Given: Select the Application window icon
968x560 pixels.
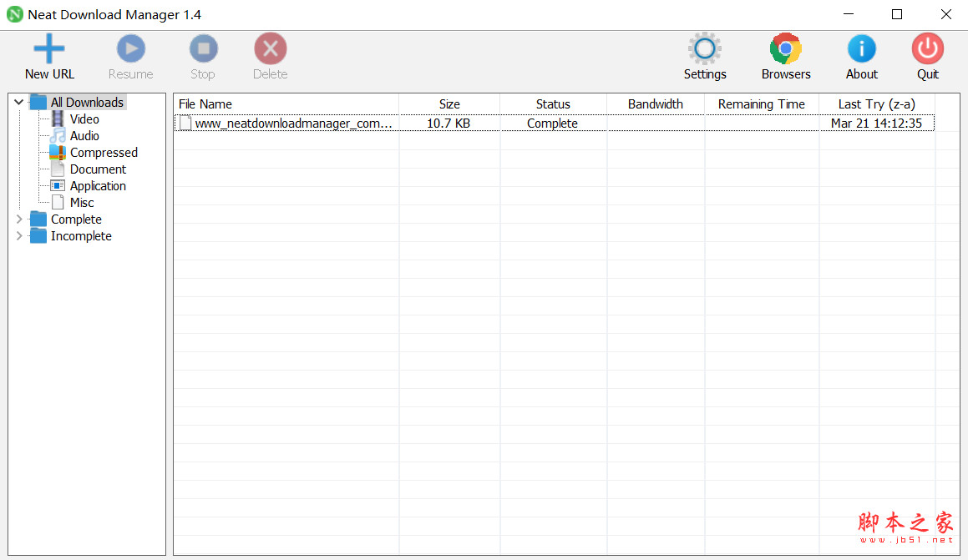Looking at the screenshot, I should pyautogui.click(x=58, y=185).
